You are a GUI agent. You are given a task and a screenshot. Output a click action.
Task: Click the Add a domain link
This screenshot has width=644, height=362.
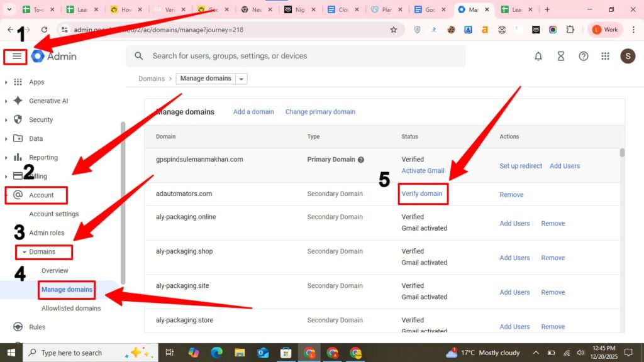click(253, 112)
